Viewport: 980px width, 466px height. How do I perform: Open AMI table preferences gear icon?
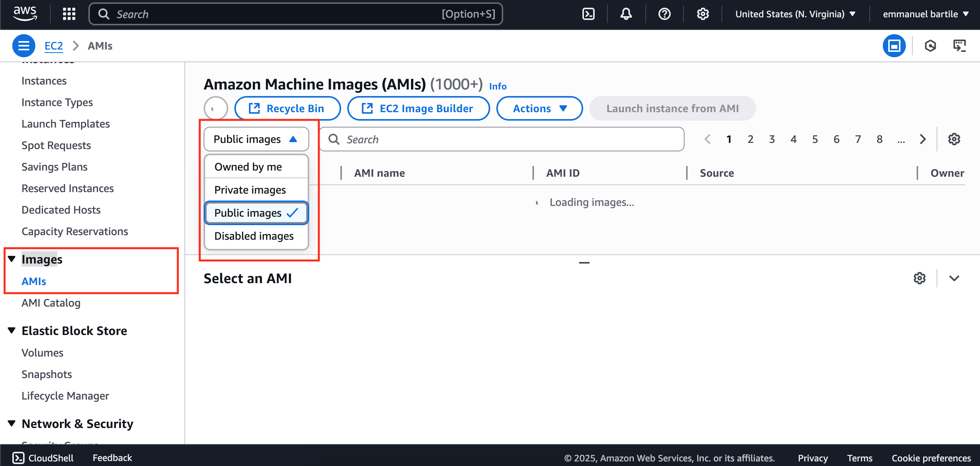(954, 139)
